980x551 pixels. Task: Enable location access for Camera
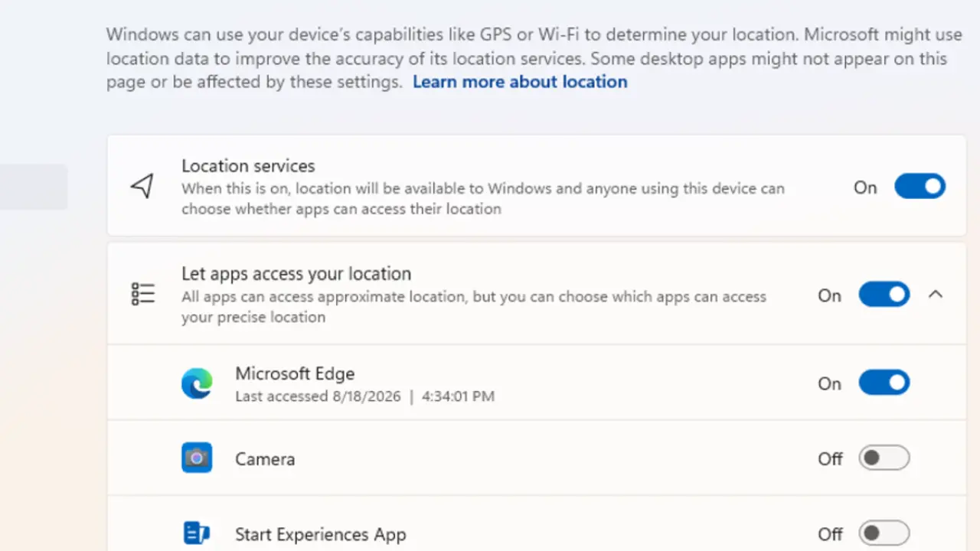(884, 458)
